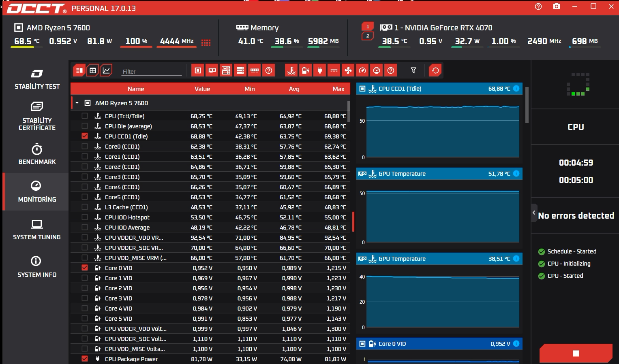619x364 pixels.
Task: Sort the sensor table by the Value column
Action: tap(202, 89)
